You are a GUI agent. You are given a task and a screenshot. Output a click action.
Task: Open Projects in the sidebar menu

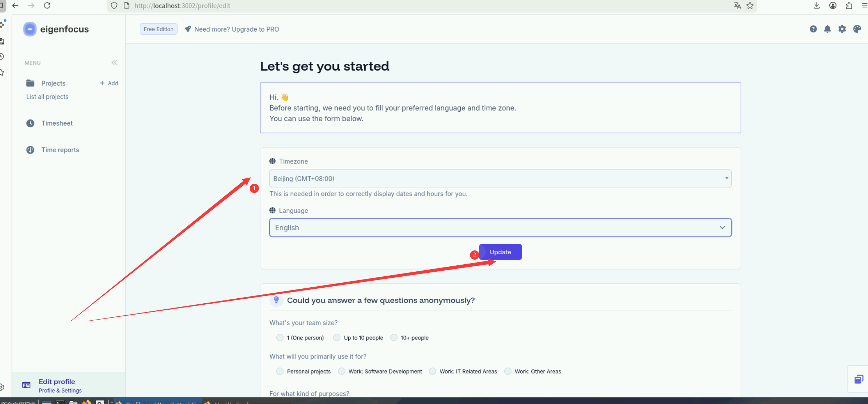[x=53, y=83]
